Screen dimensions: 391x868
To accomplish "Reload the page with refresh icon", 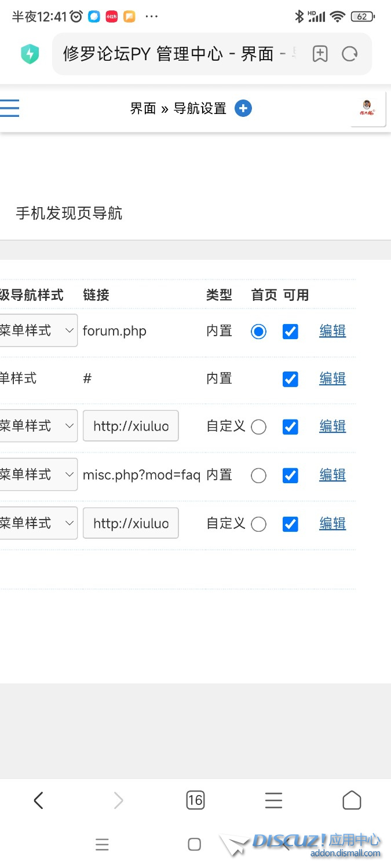I will [x=349, y=54].
